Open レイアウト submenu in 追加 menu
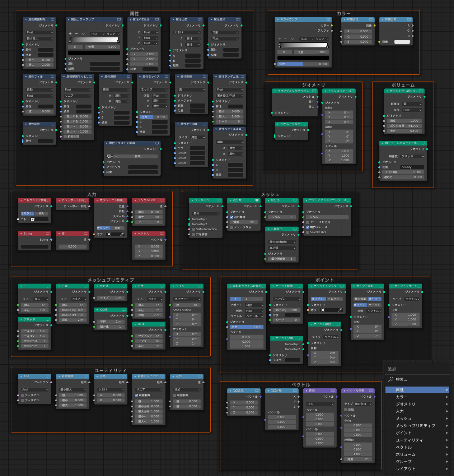The image size is (454, 476). coord(417,469)
